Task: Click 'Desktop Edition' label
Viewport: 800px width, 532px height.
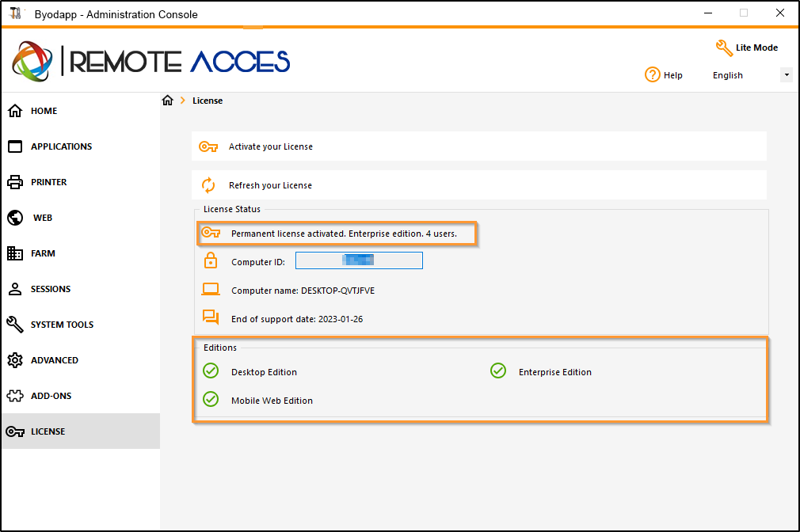Action: pos(264,372)
